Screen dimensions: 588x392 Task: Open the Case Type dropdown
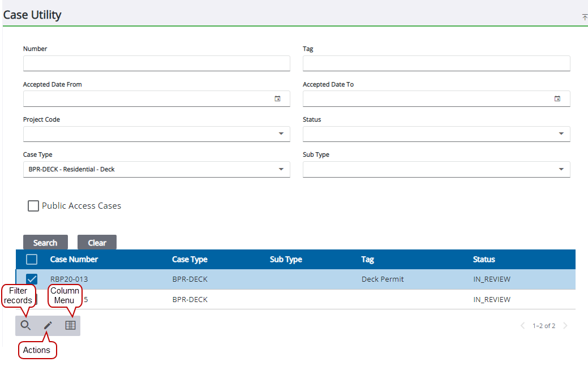click(281, 169)
